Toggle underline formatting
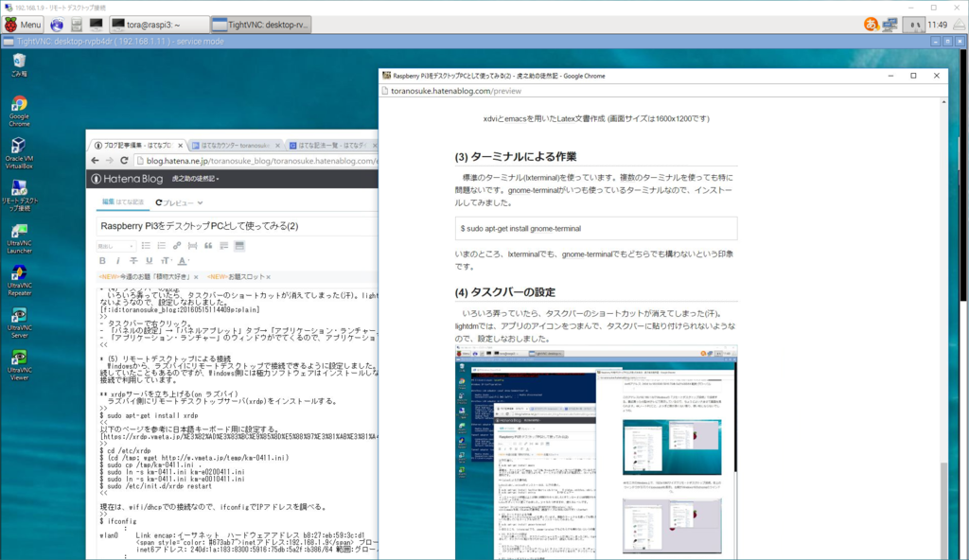The width and height of the screenshot is (969, 560). (x=149, y=261)
